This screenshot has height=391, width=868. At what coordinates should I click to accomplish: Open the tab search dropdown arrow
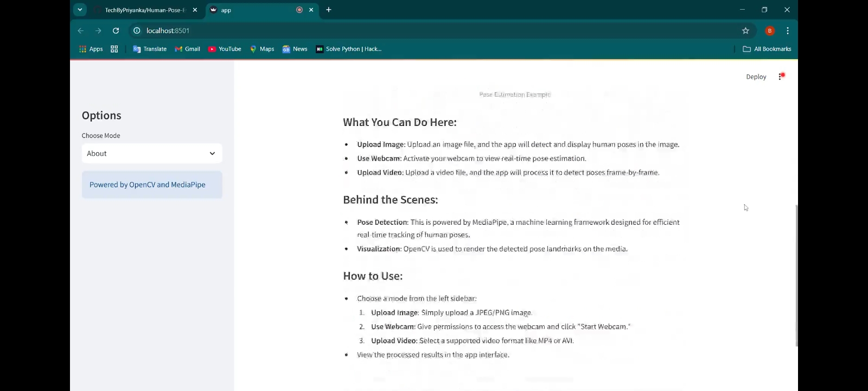[80, 10]
